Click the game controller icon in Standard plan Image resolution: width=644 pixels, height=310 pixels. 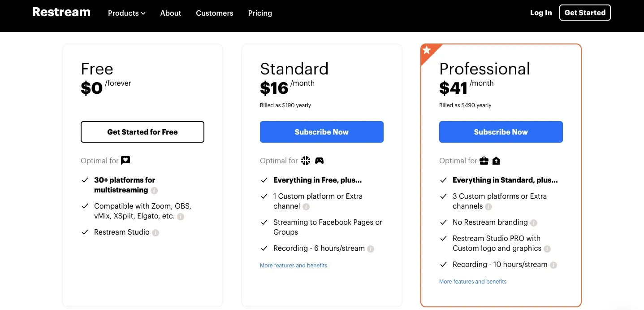(x=319, y=161)
